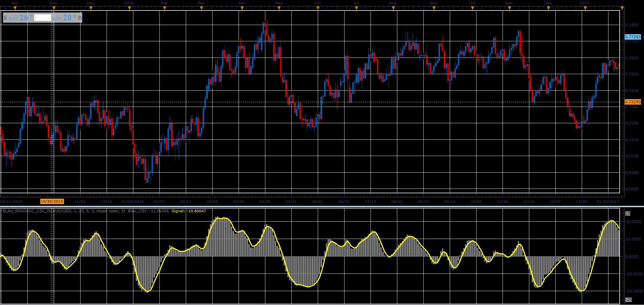Screen dimensions: 644x305
Task: Click the 0.6800 price axis label
Action: tap(632, 189)
